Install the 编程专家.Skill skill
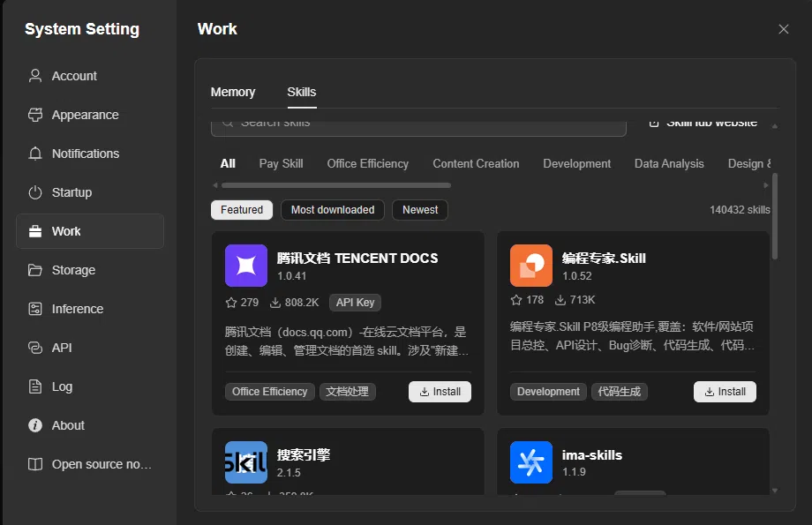 click(x=725, y=392)
